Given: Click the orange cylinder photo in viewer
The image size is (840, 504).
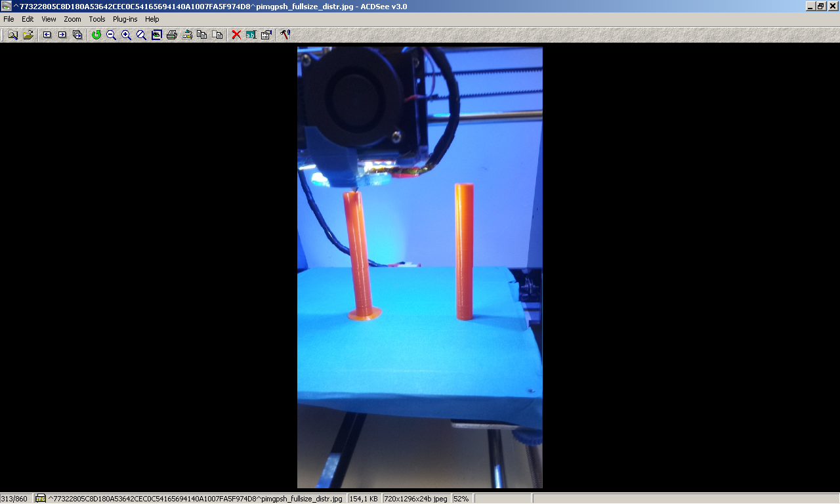Looking at the screenshot, I should coord(420,267).
